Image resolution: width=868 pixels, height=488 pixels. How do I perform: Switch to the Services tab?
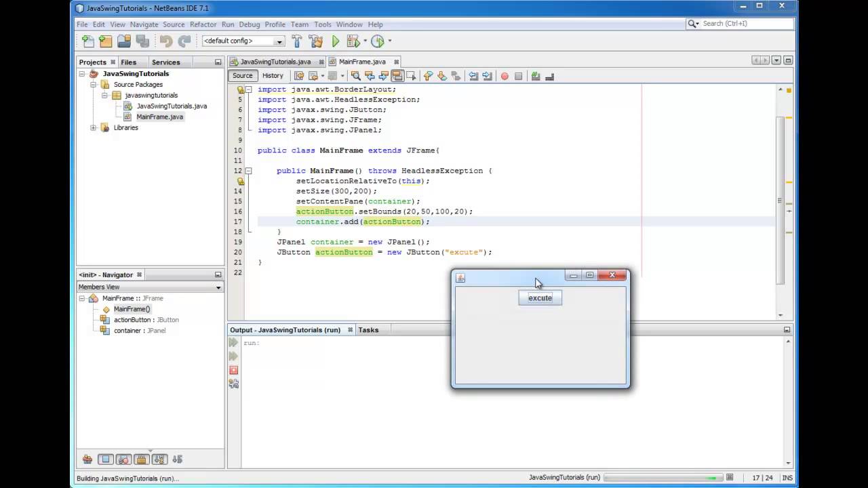pos(166,62)
